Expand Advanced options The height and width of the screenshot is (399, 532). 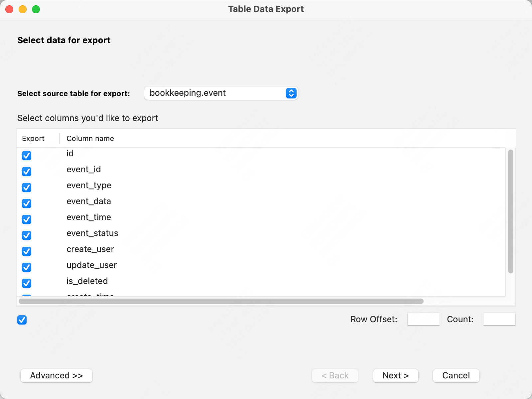[57, 376]
